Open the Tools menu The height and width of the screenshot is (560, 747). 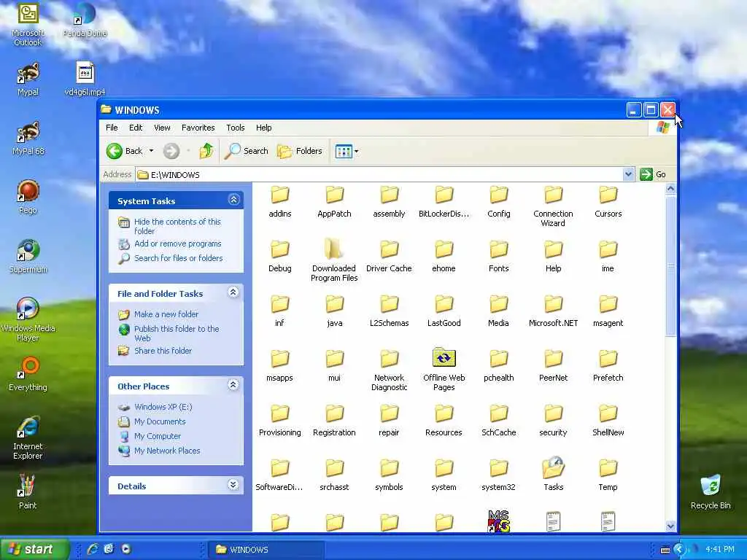[x=236, y=128]
